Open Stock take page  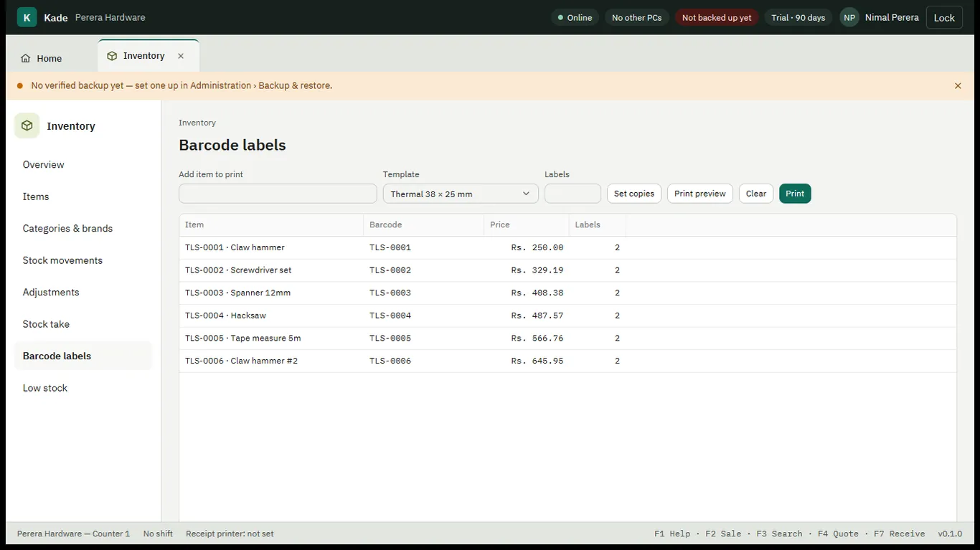click(83, 324)
